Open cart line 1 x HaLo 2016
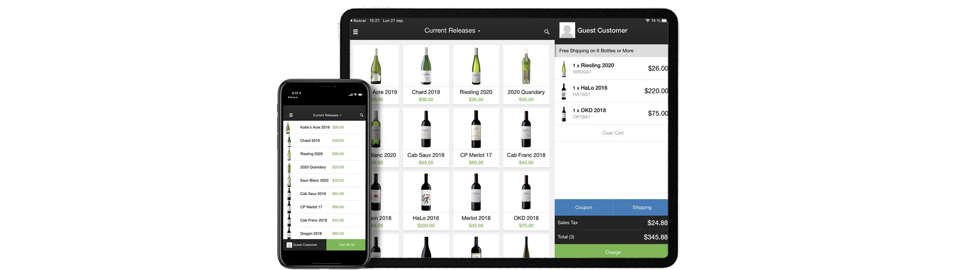The image size is (980, 270). pyautogui.click(x=611, y=91)
